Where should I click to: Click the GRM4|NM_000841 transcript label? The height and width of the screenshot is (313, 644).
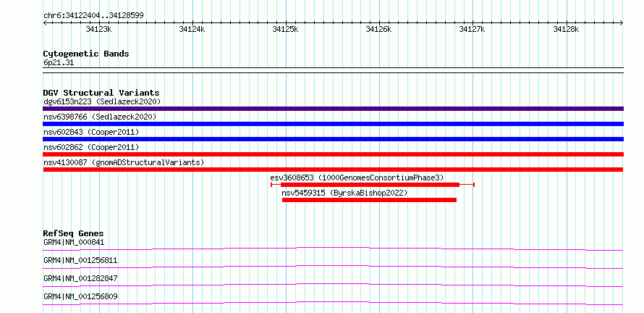74,242
